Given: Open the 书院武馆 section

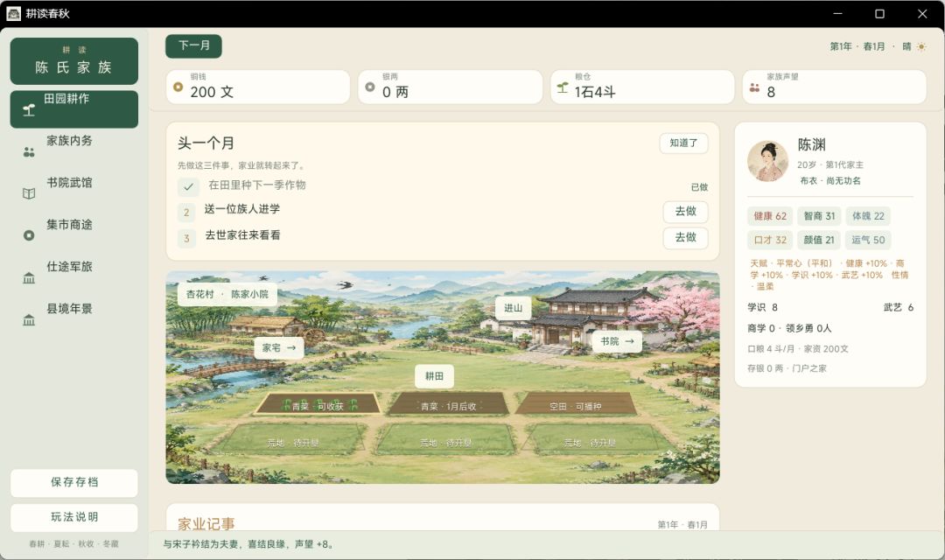Looking at the screenshot, I should point(74,193).
